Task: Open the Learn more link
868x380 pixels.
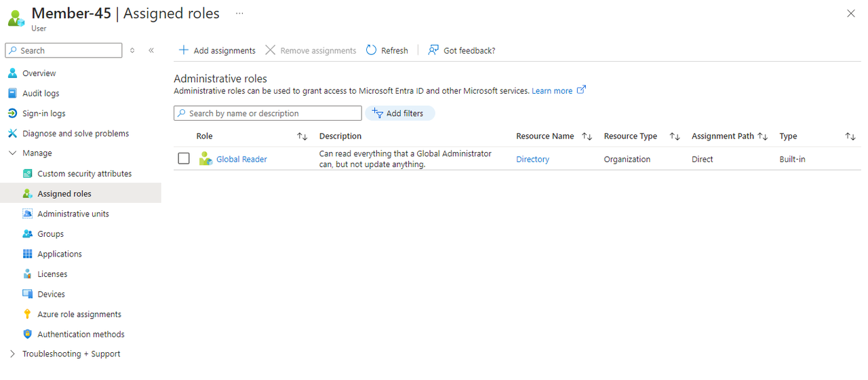Action: click(x=552, y=91)
